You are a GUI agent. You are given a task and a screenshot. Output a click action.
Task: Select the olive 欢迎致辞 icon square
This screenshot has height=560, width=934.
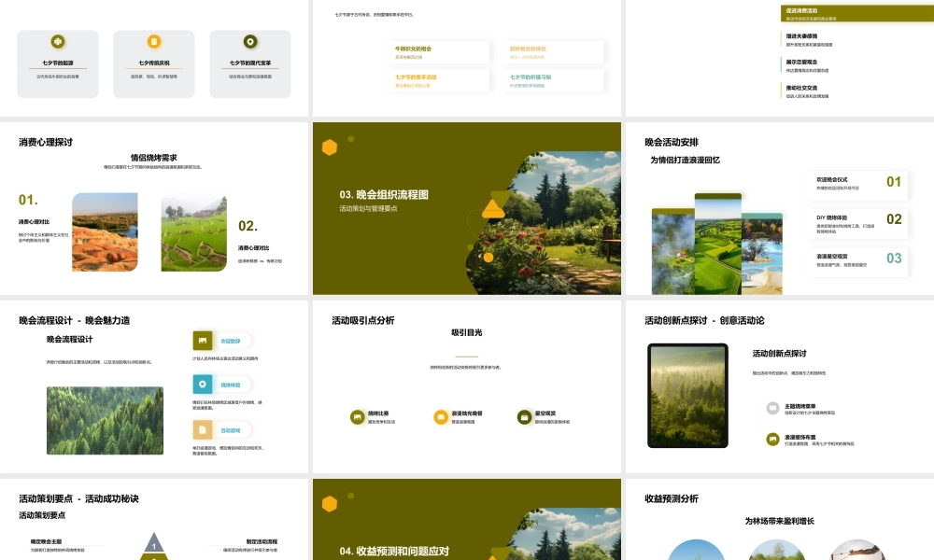(x=203, y=341)
